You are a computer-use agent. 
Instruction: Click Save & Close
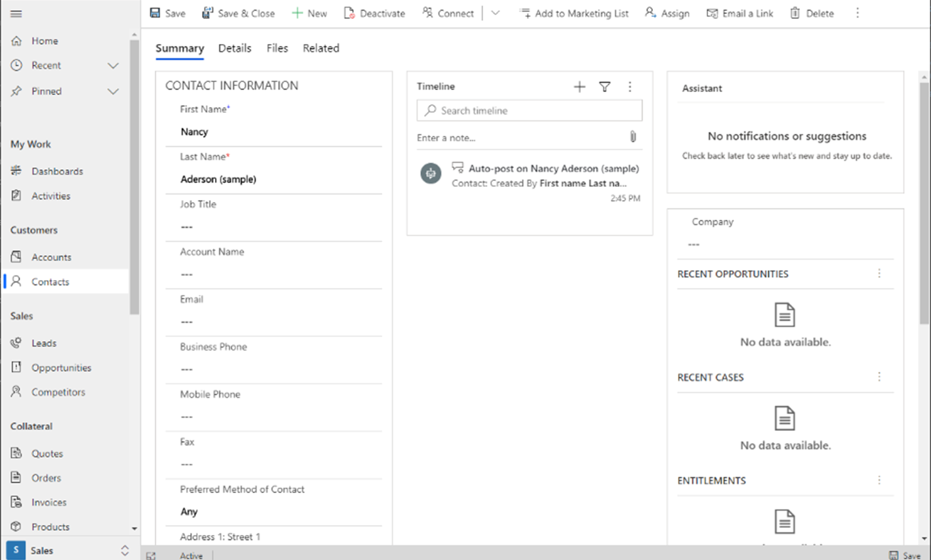pos(239,12)
